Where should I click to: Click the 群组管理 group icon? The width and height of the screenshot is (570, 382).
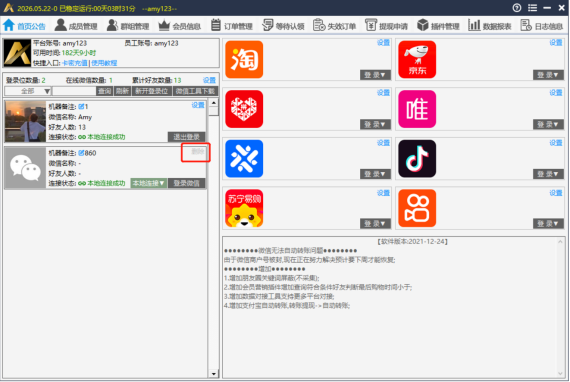pos(112,25)
